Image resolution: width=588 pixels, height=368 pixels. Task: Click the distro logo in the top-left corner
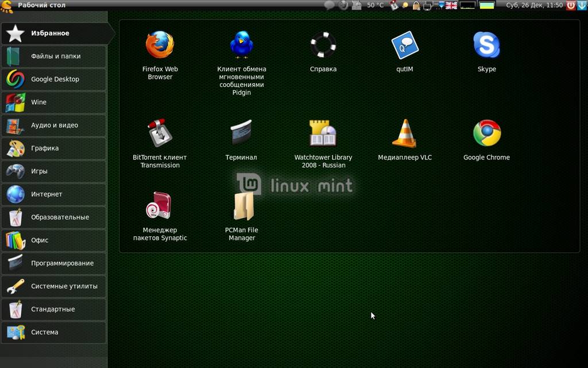point(7,6)
